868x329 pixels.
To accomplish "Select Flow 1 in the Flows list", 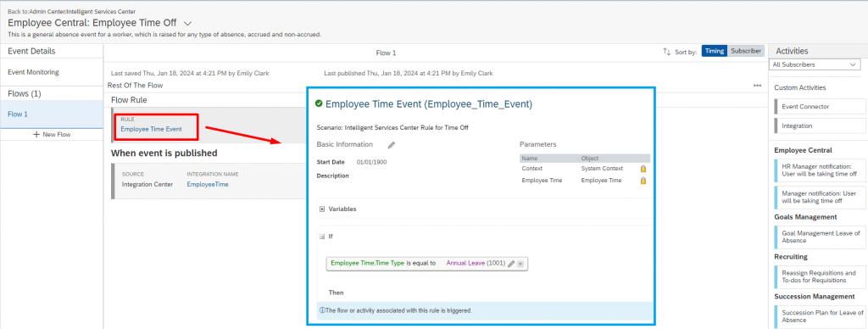I will tap(52, 114).
